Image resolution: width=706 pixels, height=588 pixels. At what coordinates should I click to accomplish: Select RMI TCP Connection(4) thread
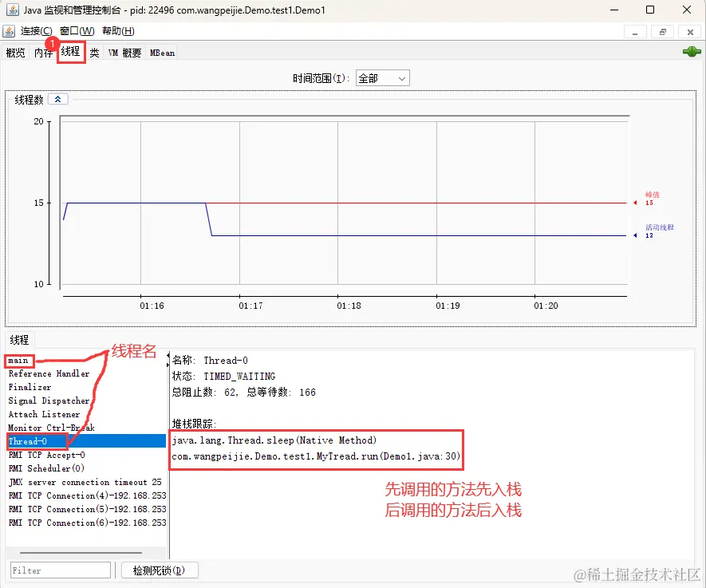[86, 495]
